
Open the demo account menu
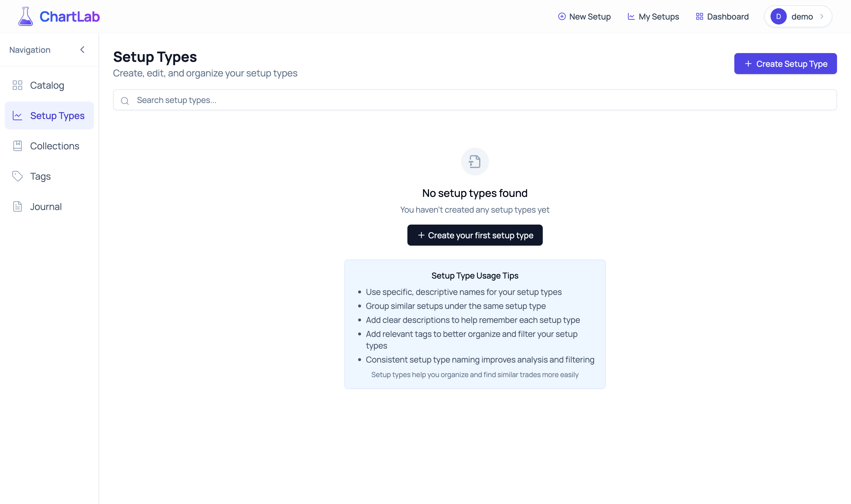point(798,16)
